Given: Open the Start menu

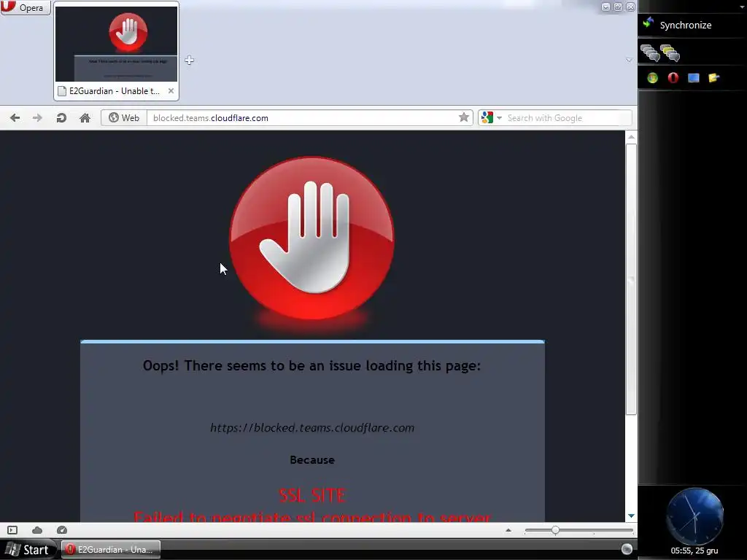Looking at the screenshot, I should [x=28, y=550].
